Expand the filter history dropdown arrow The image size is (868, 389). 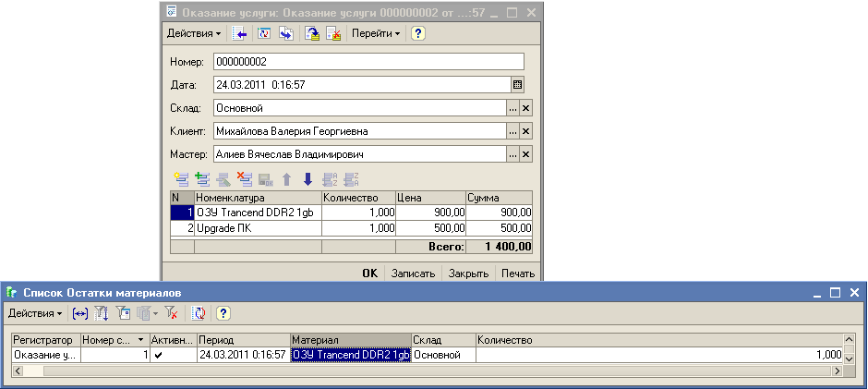pos(155,314)
